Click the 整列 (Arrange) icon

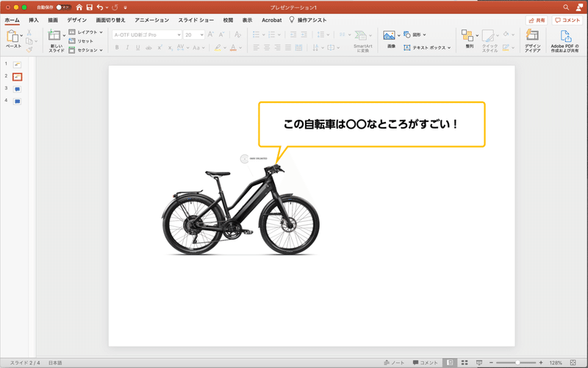(467, 35)
